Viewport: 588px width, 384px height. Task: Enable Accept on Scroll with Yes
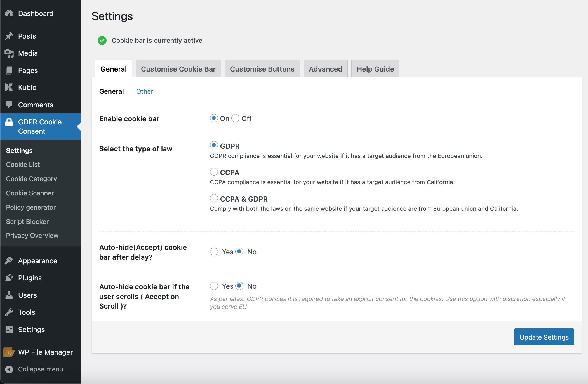pos(214,286)
